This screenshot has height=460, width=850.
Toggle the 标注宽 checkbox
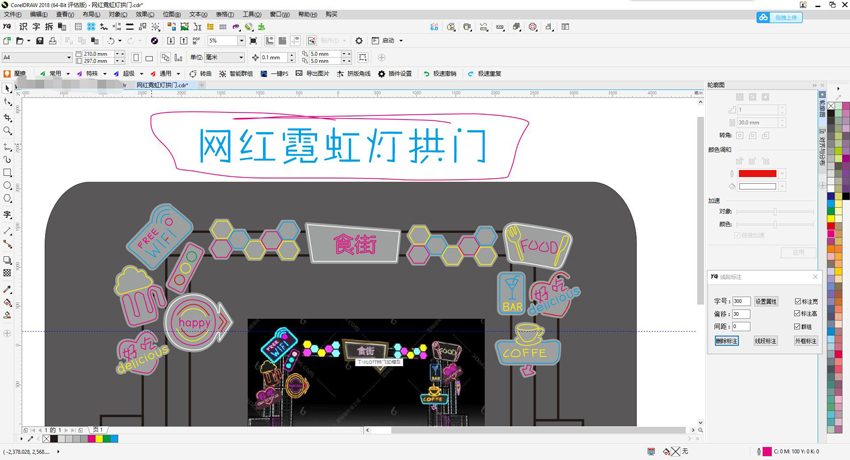coord(797,301)
